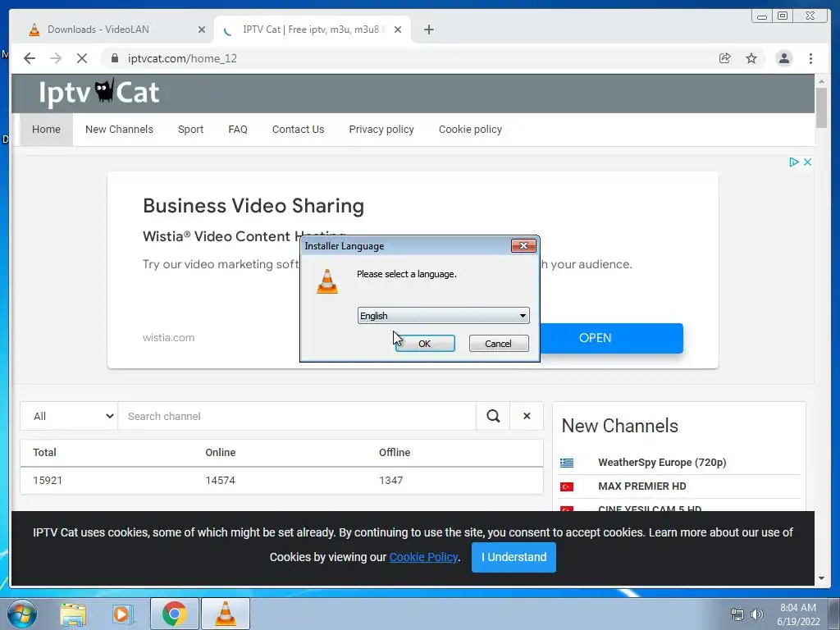Open a new browser tab
The height and width of the screenshot is (630, 840).
[428, 30]
